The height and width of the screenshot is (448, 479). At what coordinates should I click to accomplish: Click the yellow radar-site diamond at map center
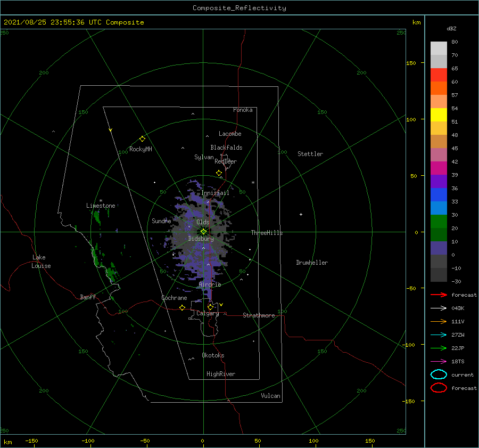pyautogui.click(x=203, y=232)
